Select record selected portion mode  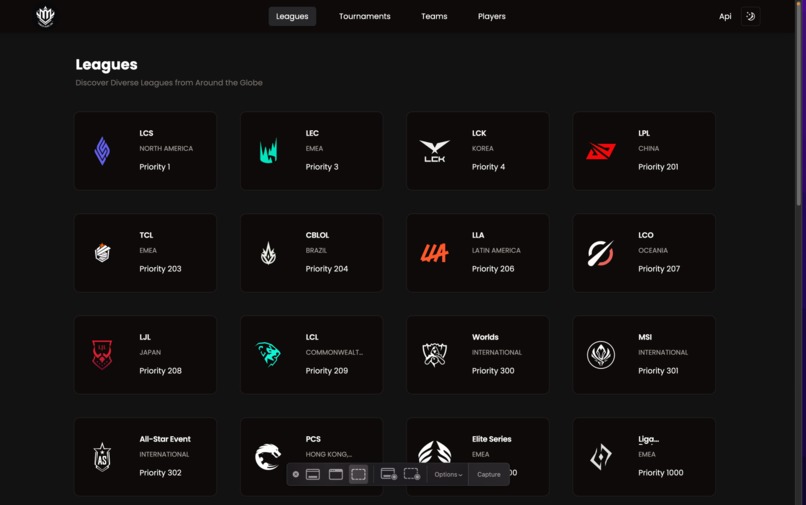coord(412,474)
